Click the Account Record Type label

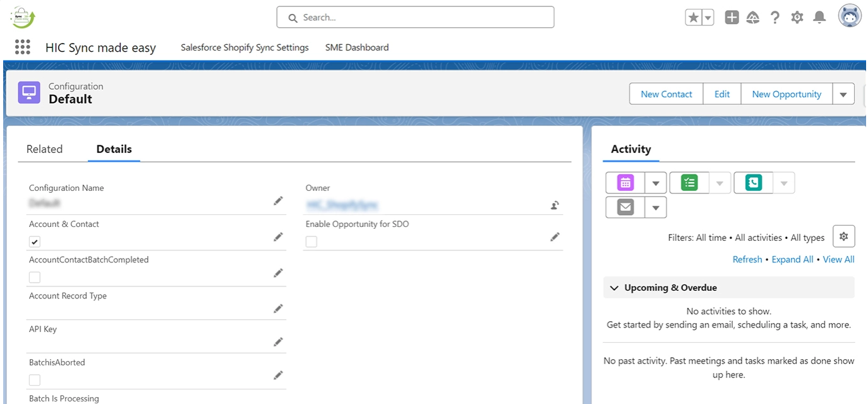(x=68, y=296)
